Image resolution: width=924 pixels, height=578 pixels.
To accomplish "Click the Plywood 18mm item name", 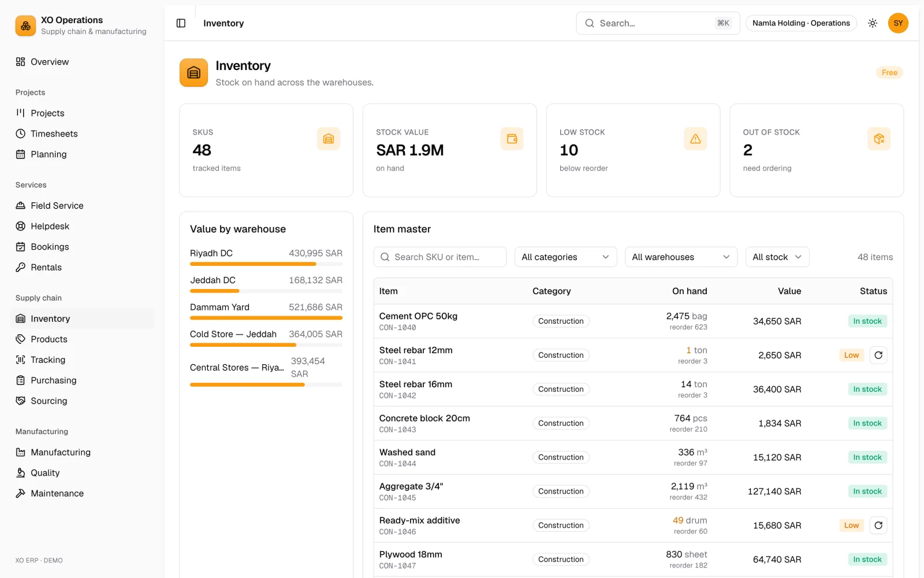I will point(411,555).
